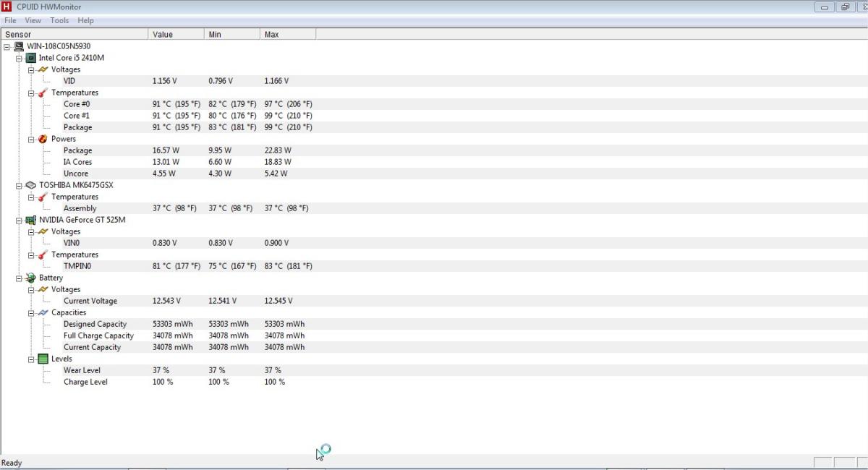This screenshot has height=470, width=868.
Task: Collapse the Capacities branch
Action: pos(31,312)
